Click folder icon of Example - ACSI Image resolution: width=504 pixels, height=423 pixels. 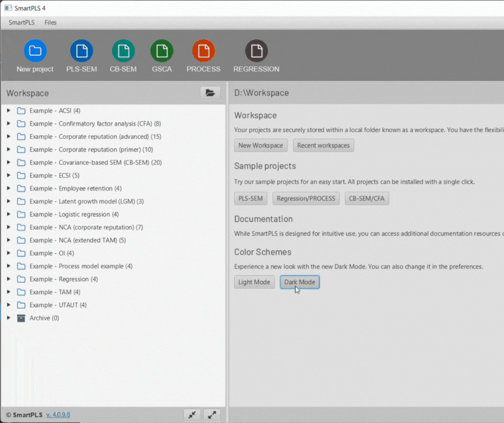pyautogui.click(x=21, y=111)
